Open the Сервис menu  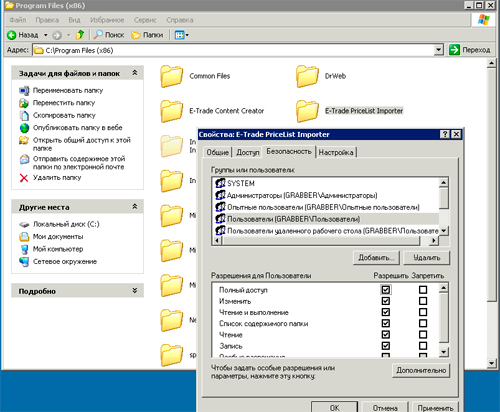tap(145, 20)
